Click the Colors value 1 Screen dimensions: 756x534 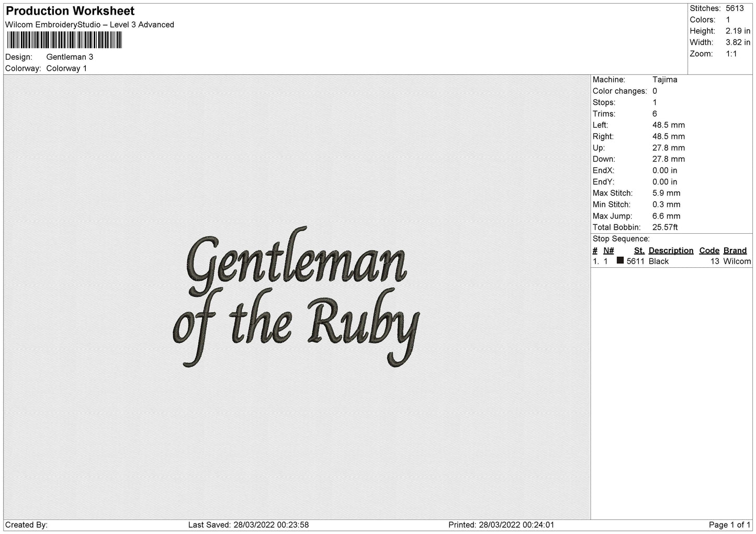(x=728, y=20)
